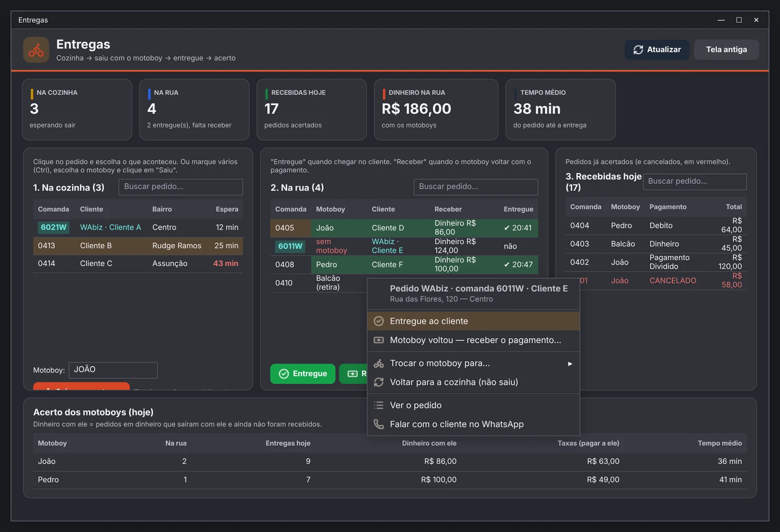Click the 6011W WAbiz comanda badge
Screen dimensions: 780x532
click(x=290, y=246)
